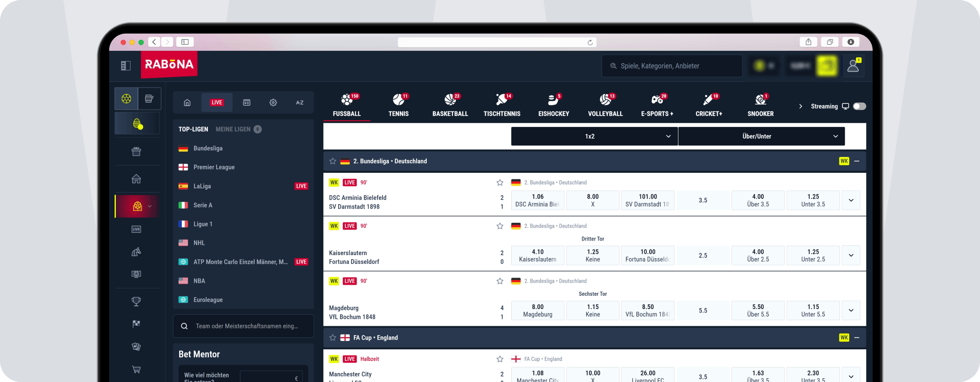Click the browser address bar
980x382 pixels.
497,42
